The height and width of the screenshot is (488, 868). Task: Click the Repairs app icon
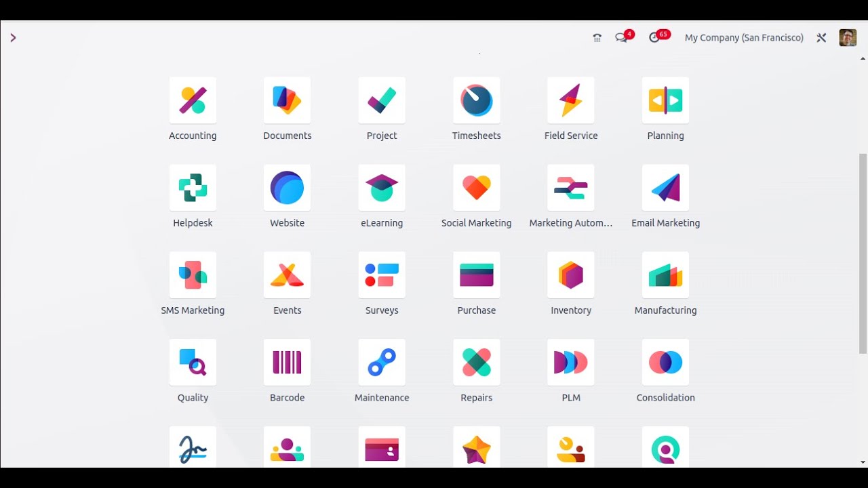point(476,363)
